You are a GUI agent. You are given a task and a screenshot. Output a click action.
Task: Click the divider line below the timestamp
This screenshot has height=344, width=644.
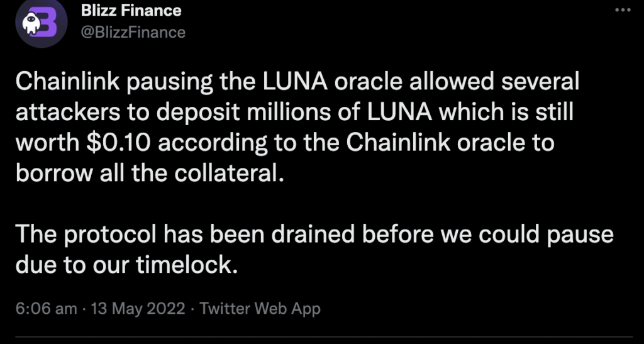325,338
